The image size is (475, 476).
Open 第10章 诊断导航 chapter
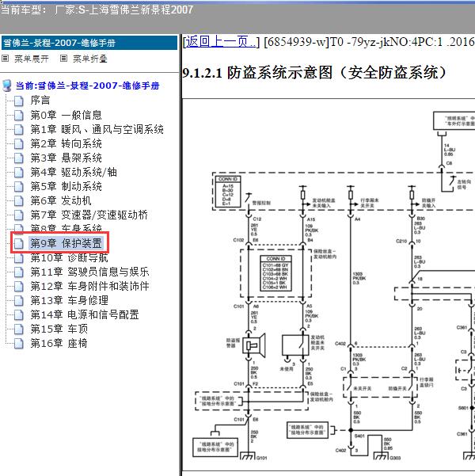click(x=69, y=257)
